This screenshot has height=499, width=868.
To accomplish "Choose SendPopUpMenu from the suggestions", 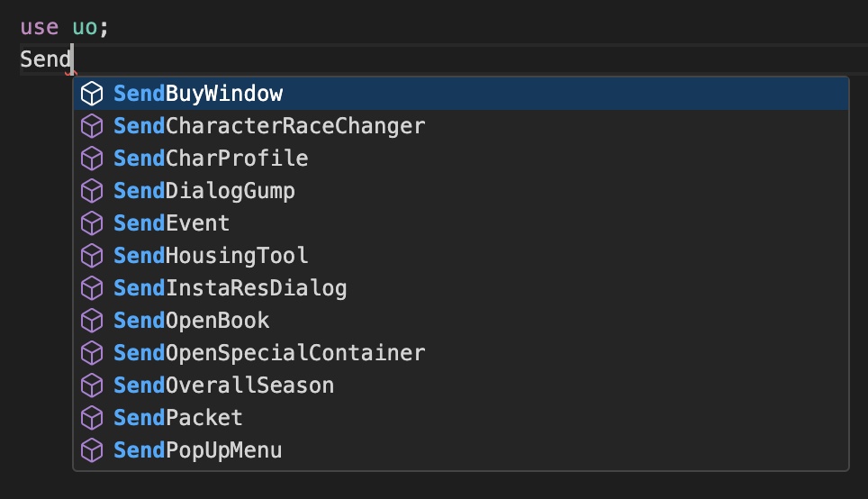I will pyautogui.click(x=461, y=450).
